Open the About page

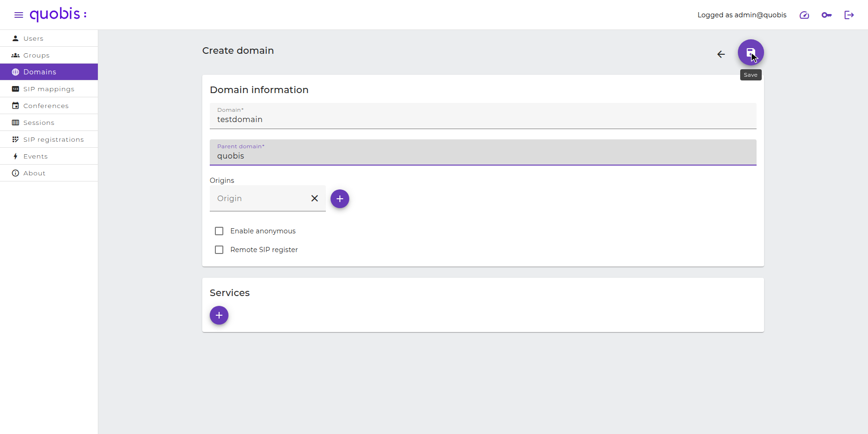(49, 173)
